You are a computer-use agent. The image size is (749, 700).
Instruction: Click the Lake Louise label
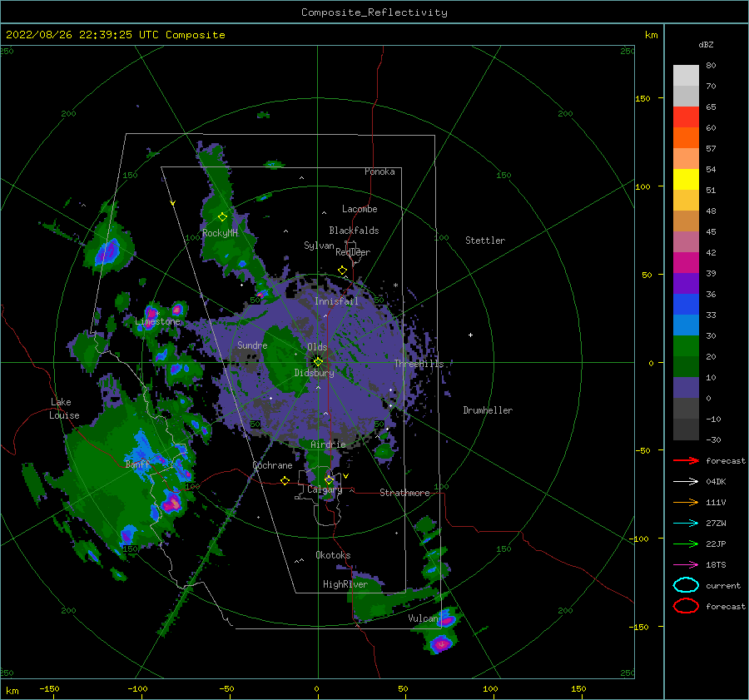click(64, 409)
